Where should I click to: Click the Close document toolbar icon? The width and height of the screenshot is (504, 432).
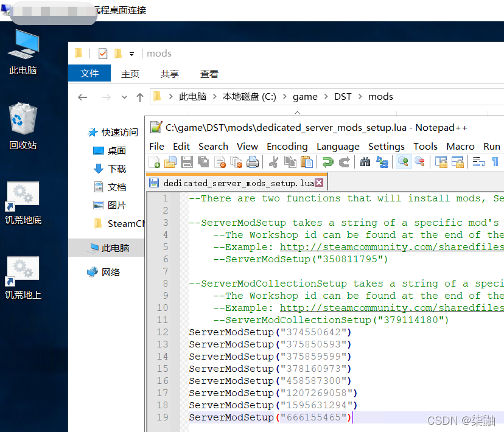tap(220, 162)
